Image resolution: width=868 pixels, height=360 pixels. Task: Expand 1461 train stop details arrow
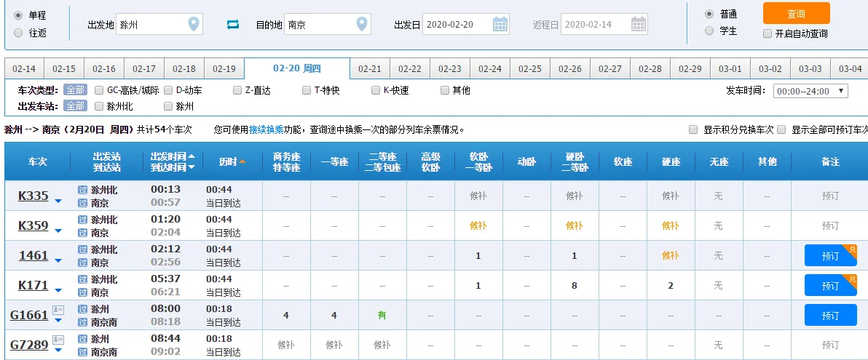pos(58,260)
